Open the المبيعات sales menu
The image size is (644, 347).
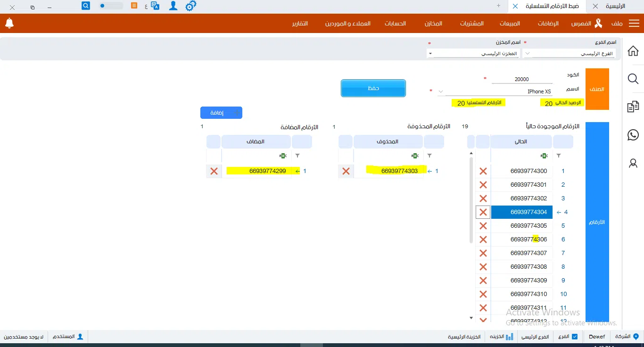[510, 24]
